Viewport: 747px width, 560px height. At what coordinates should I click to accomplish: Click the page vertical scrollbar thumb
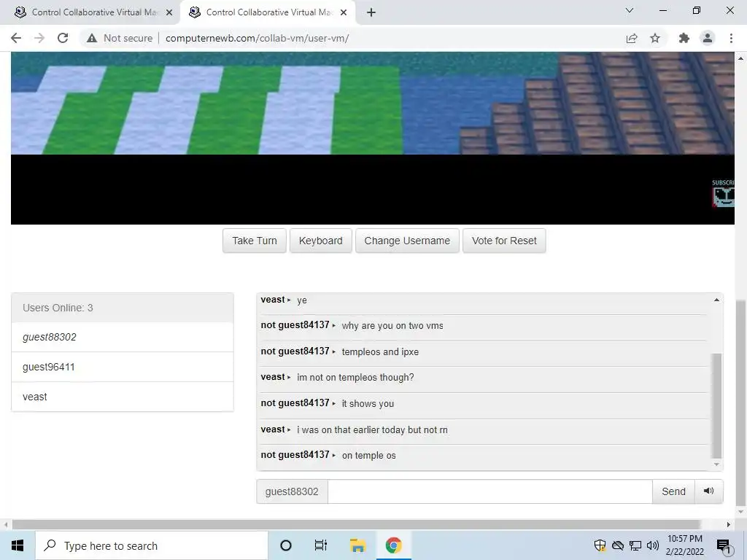pos(741,402)
